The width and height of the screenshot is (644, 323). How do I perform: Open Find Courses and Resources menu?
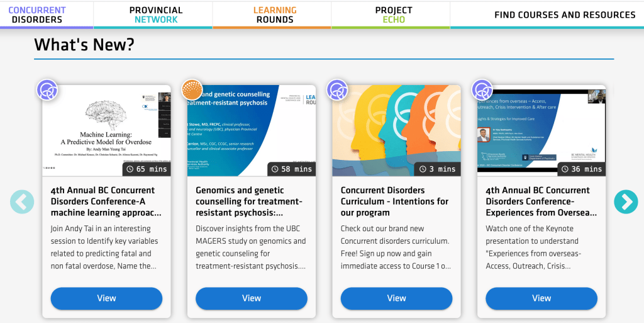click(x=565, y=14)
